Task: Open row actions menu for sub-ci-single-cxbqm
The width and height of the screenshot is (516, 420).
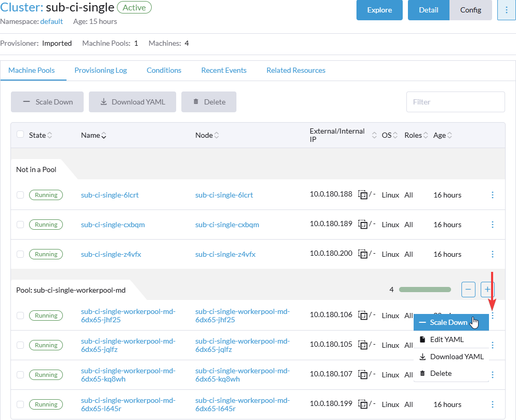Action: [x=493, y=225]
